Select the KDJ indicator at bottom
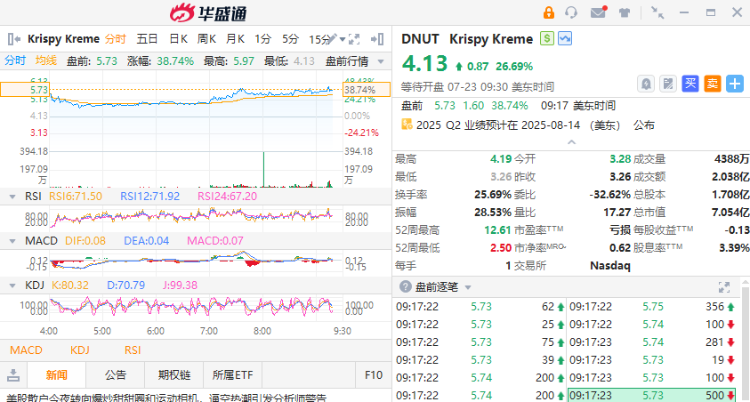Viewport: 750px width, 402px height. pos(80,350)
